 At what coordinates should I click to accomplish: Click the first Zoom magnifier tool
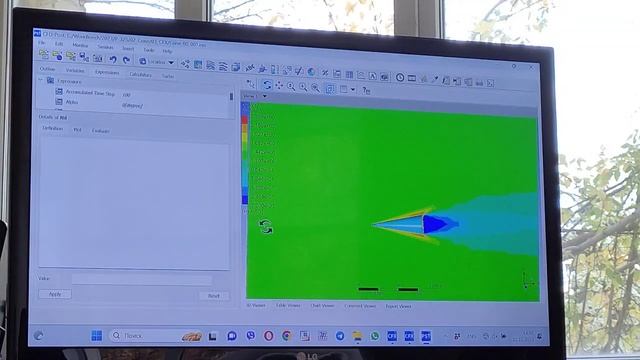coord(291,86)
